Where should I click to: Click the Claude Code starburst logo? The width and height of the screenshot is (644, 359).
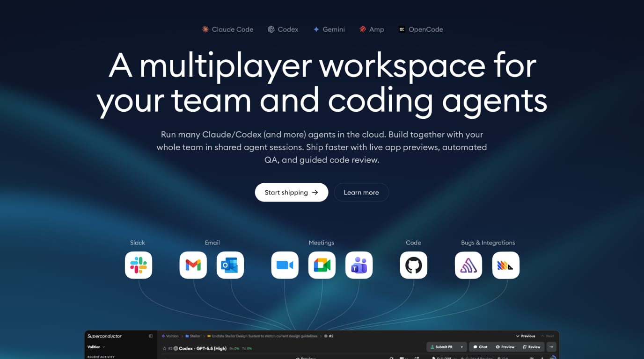click(x=205, y=29)
